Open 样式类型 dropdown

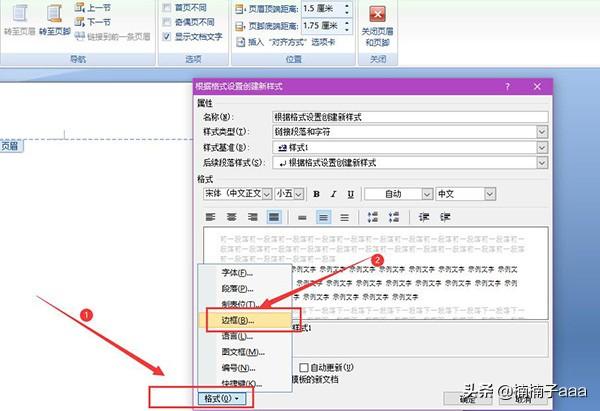[x=542, y=132]
